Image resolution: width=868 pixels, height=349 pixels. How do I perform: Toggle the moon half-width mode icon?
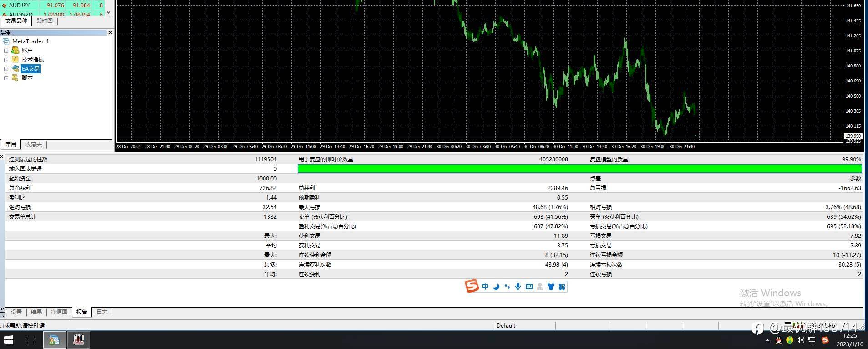[496, 287]
